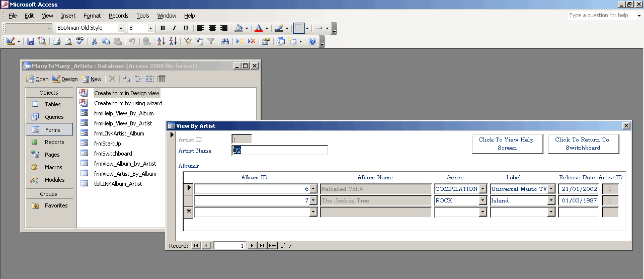Switch database window to Details view
Viewport: 644px width, 279px height.
[x=162, y=79]
